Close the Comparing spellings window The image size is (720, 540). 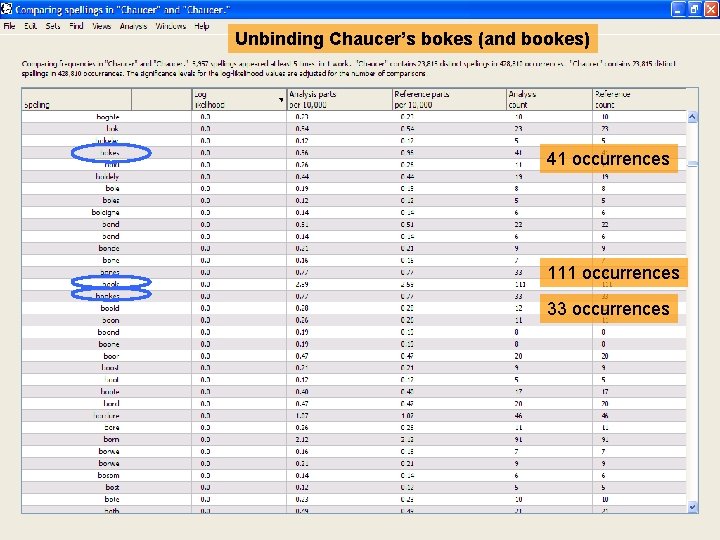(x=711, y=9)
